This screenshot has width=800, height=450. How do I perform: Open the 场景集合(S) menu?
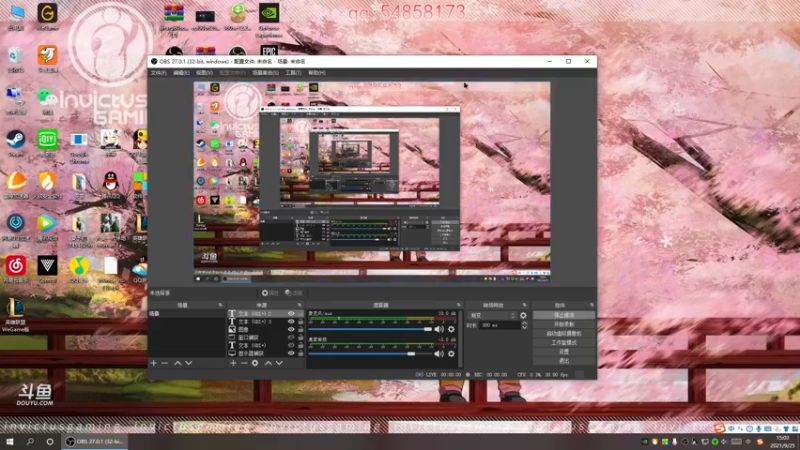click(x=265, y=73)
